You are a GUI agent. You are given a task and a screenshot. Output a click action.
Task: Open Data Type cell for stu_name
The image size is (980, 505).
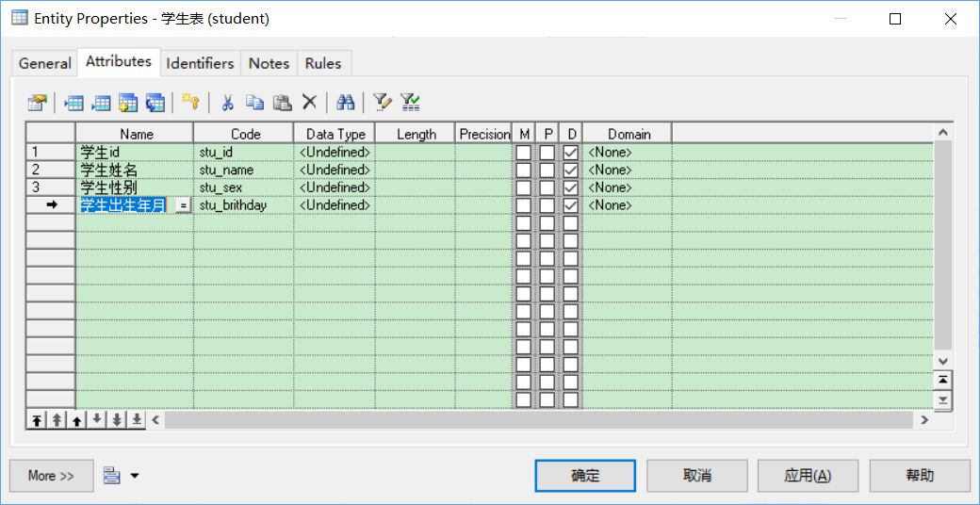[x=335, y=170]
